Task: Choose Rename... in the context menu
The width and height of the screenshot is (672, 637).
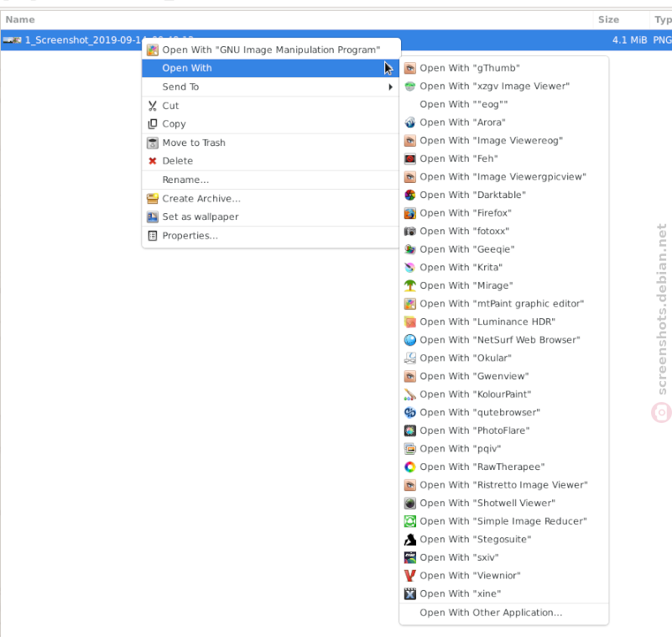Action: pyautogui.click(x=271, y=180)
